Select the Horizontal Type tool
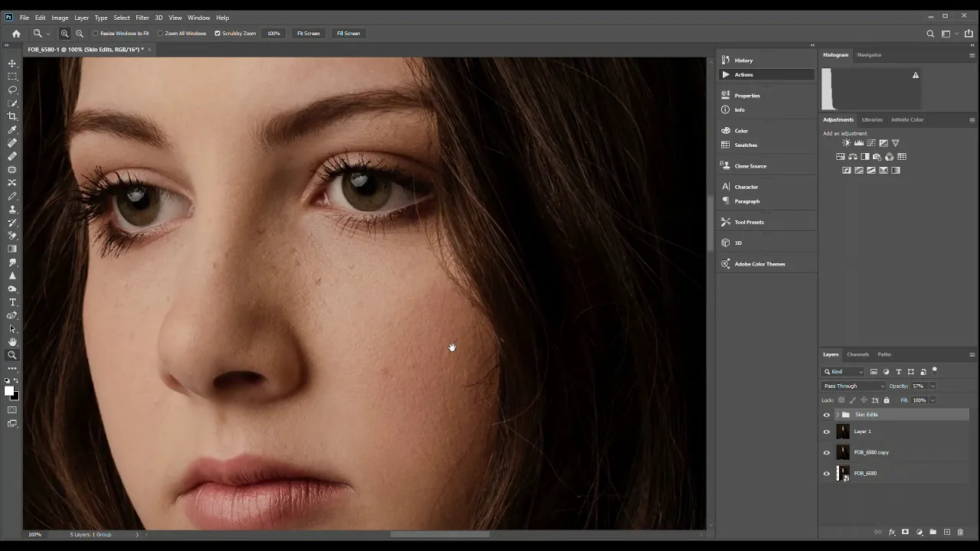This screenshot has width=980, height=551. pyautogui.click(x=12, y=302)
